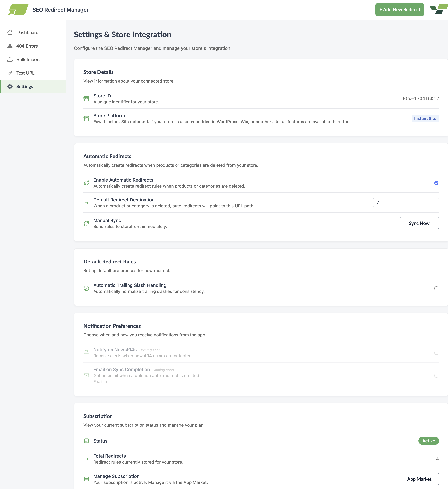Image resolution: width=448 pixels, height=489 pixels.
Task: Go to Bulk Import section
Action: coord(28,59)
